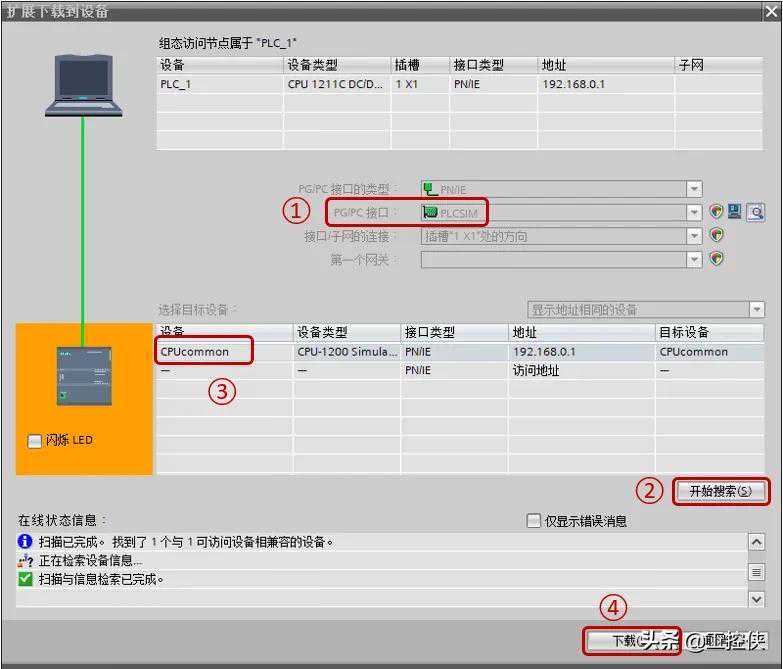Click the shield icon beside PG/PC interface dropdown

click(x=717, y=212)
